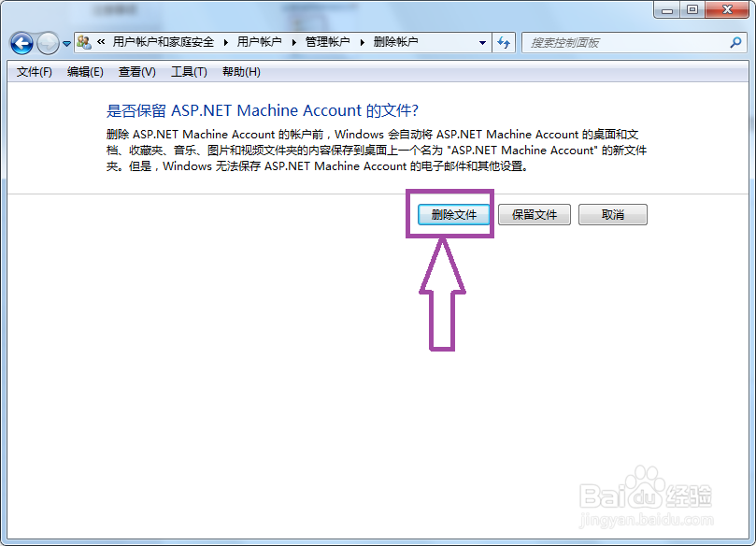Open 管理帐户 breadcrumb
Viewport: 756px width, 546px height.
(327, 42)
